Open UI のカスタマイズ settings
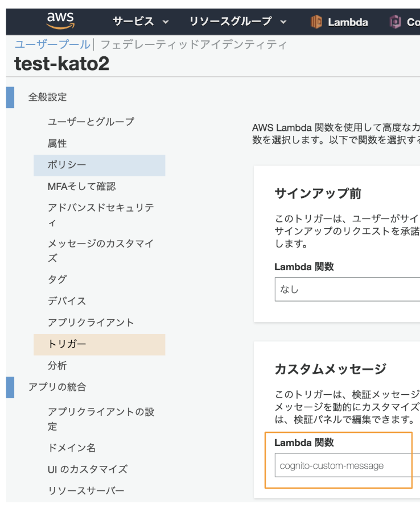Viewport: 420px width, 512px height. pos(88,469)
